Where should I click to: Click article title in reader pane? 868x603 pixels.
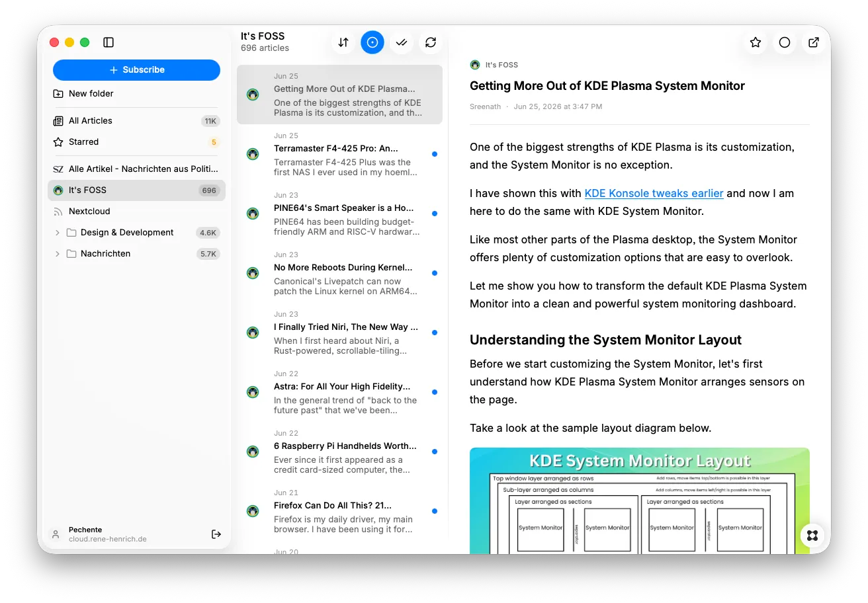(607, 86)
